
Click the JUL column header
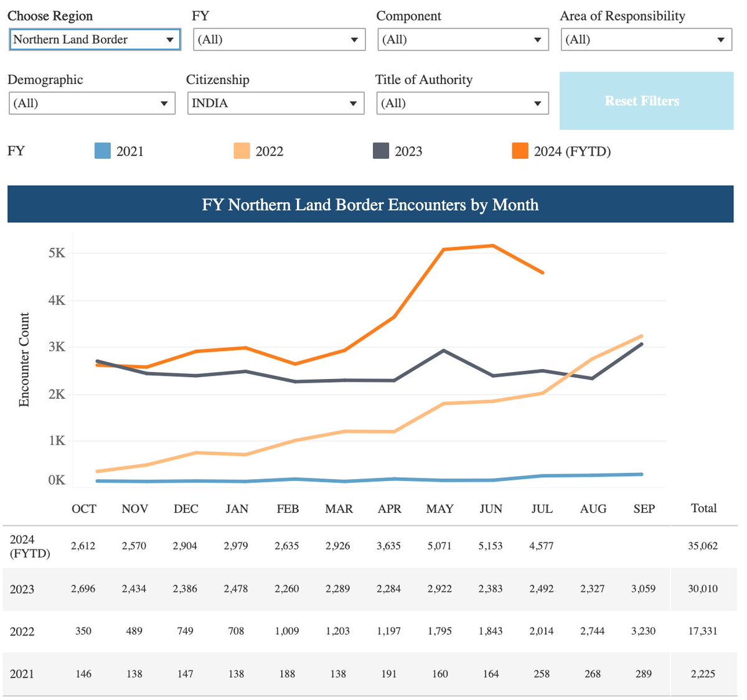542,509
